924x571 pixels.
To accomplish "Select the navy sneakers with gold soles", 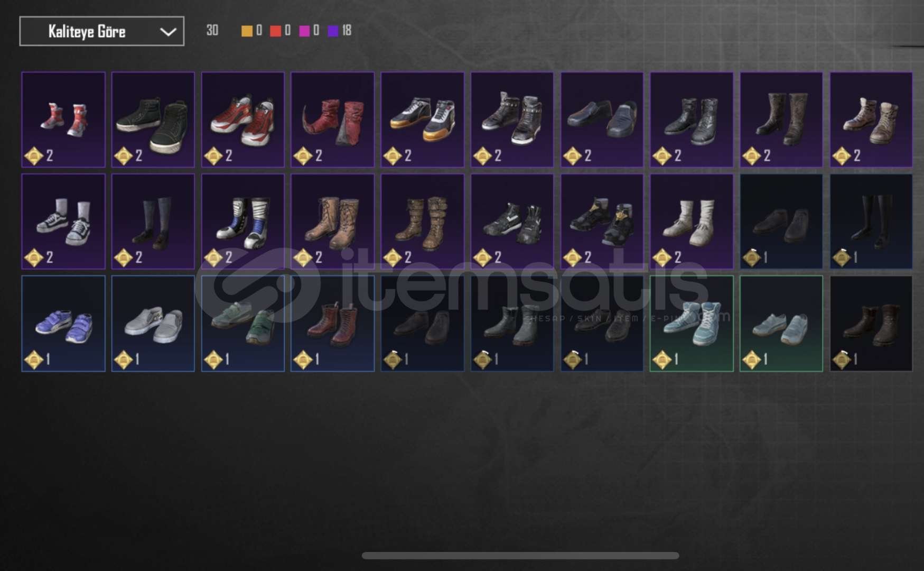I will coord(423,119).
